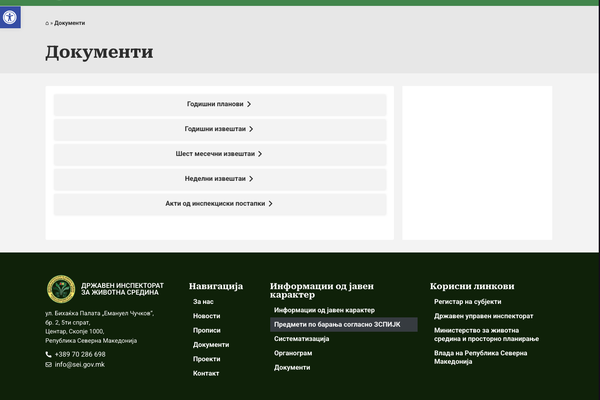This screenshot has height=400, width=600.
Task: Open Влада на Република Северна Македонија link
Action: 481,357
